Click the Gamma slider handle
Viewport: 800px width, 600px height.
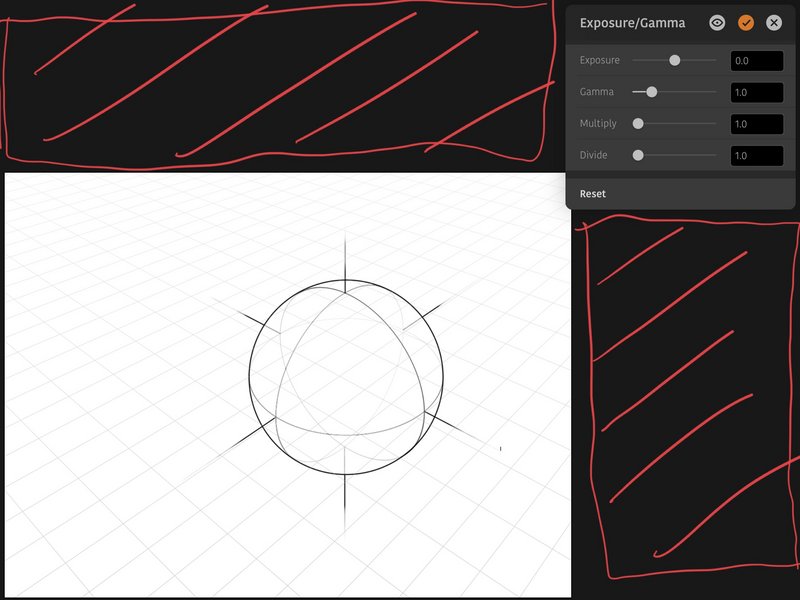(x=652, y=92)
